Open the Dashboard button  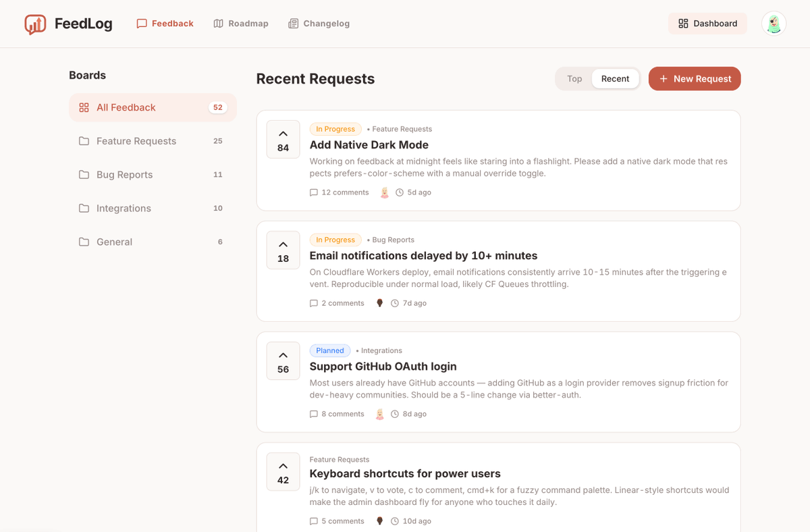pyautogui.click(x=707, y=24)
